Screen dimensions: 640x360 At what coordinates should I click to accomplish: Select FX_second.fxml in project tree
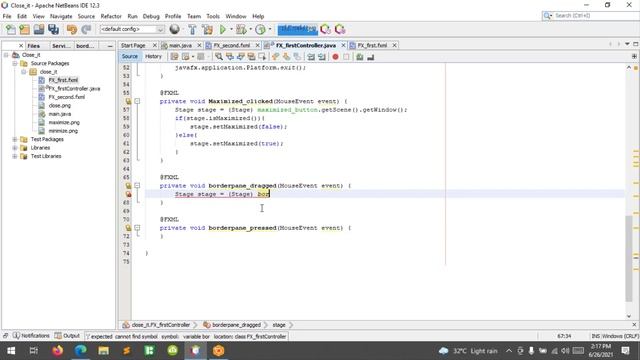pos(67,97)
